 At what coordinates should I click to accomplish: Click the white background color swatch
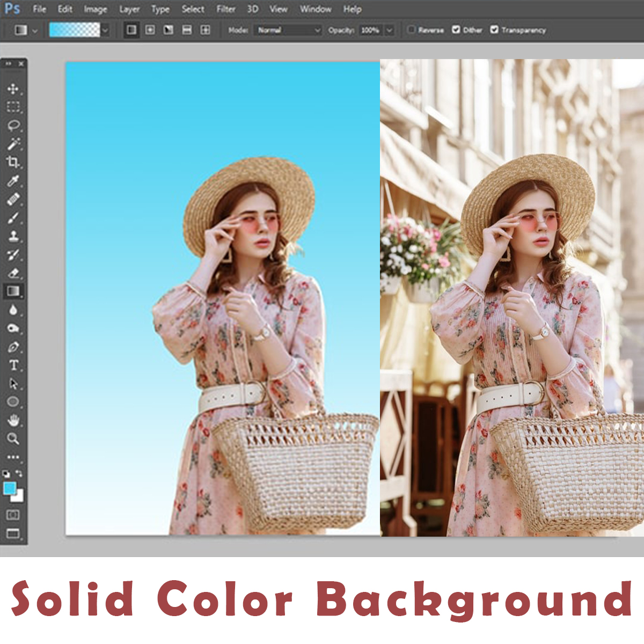pyautogui.click(x=20, y=497)
